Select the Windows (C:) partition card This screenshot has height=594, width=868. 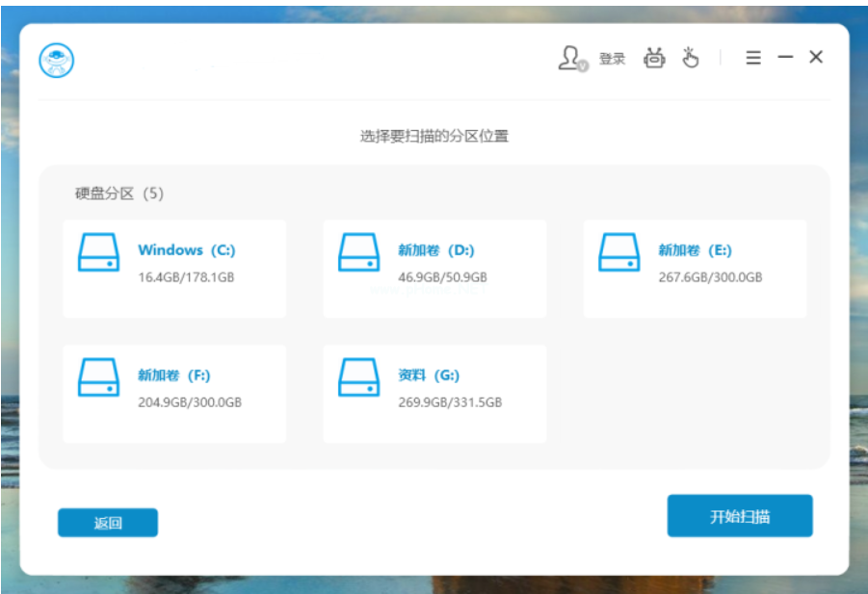point(174,266)
